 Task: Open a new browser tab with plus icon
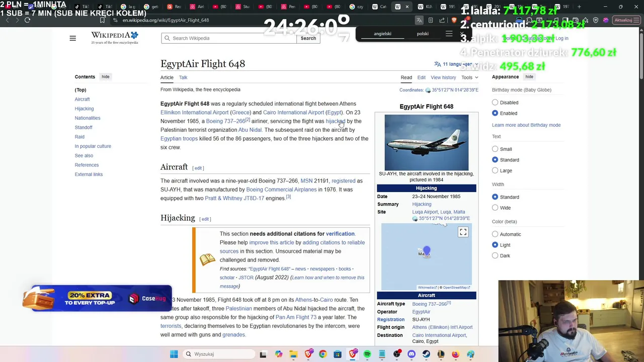click(x=579, y=7)
